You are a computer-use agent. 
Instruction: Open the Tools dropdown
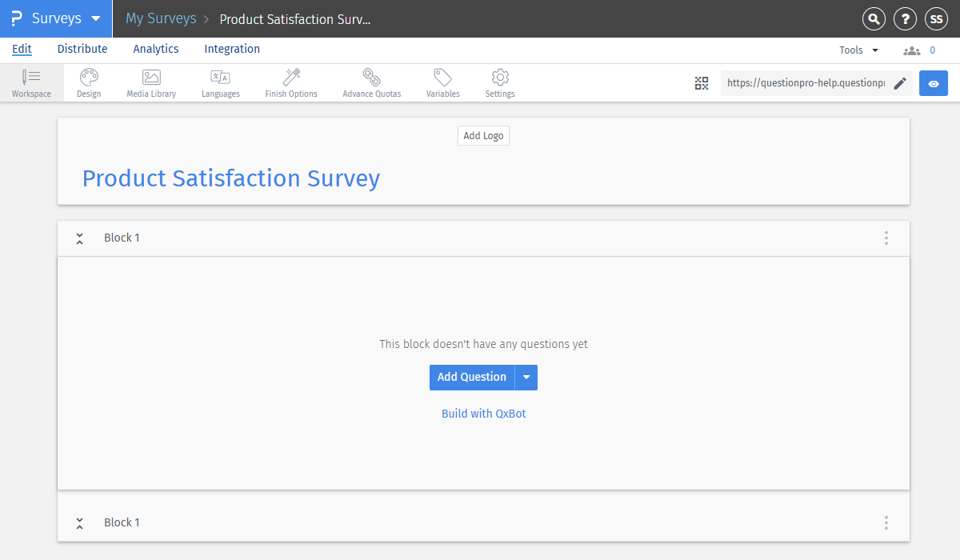coord(857,49)
